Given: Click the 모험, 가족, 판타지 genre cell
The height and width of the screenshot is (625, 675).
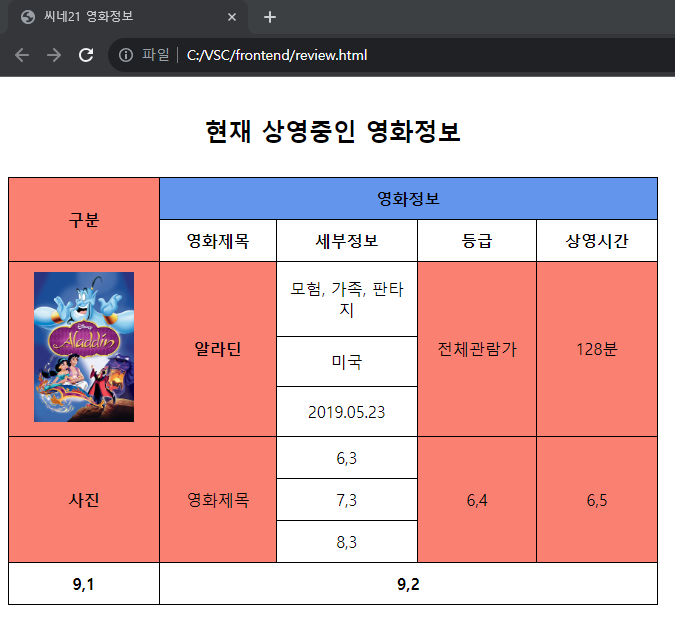Looking at the screenshot, I should [347, 299].
